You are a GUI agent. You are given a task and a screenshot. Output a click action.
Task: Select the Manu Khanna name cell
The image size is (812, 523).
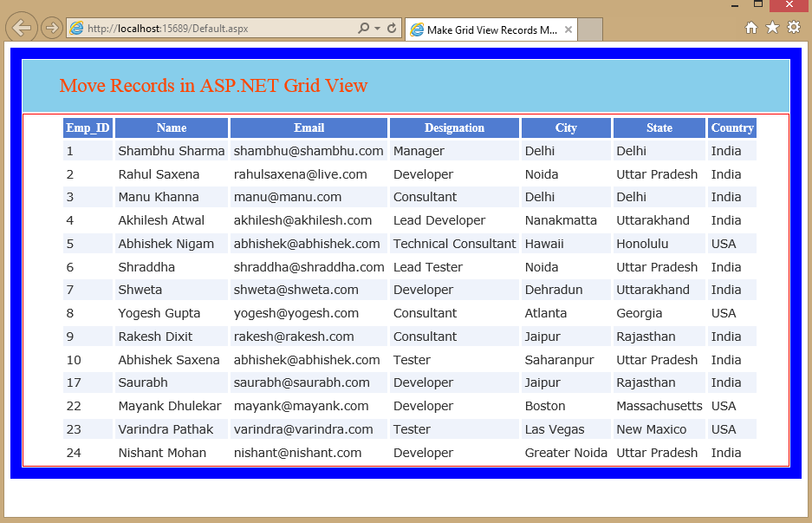pos(172,197)
